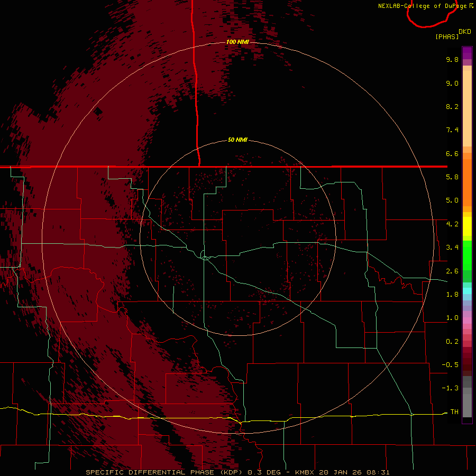Screen dimensions: 476x476
Task: Click the 5.8 scale value
Action: coord(452,177)
